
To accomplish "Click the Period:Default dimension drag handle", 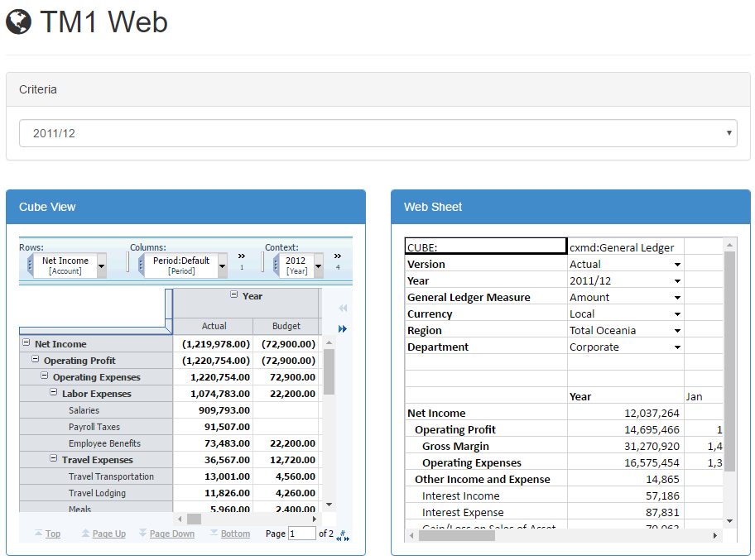I will 141,266.
